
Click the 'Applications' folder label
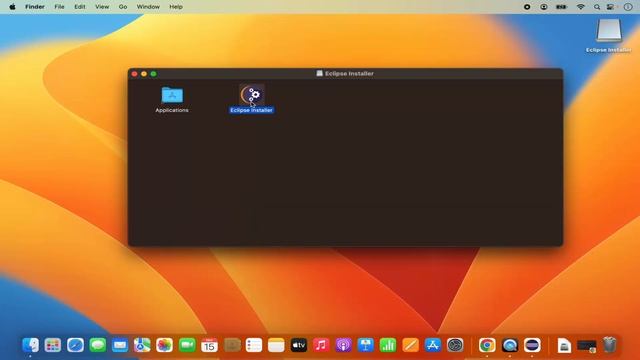[172, 110]
